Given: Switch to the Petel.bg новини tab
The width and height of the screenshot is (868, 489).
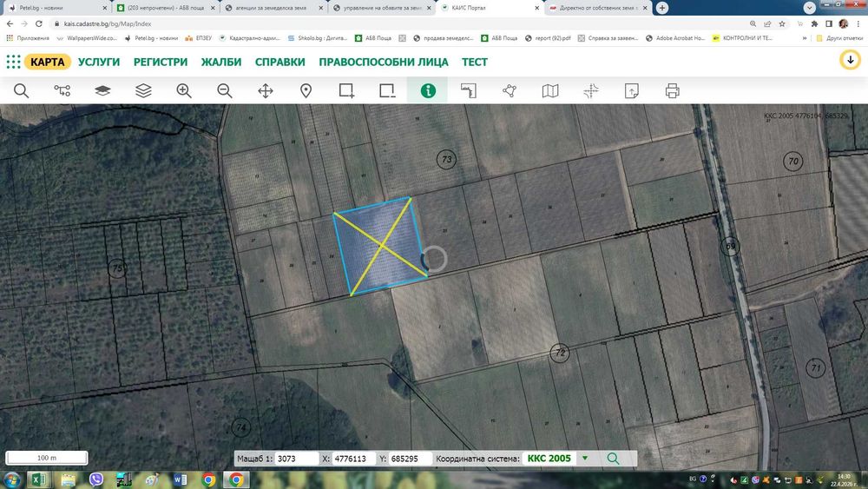Looking at the screenshot, I should coord(56,8).
